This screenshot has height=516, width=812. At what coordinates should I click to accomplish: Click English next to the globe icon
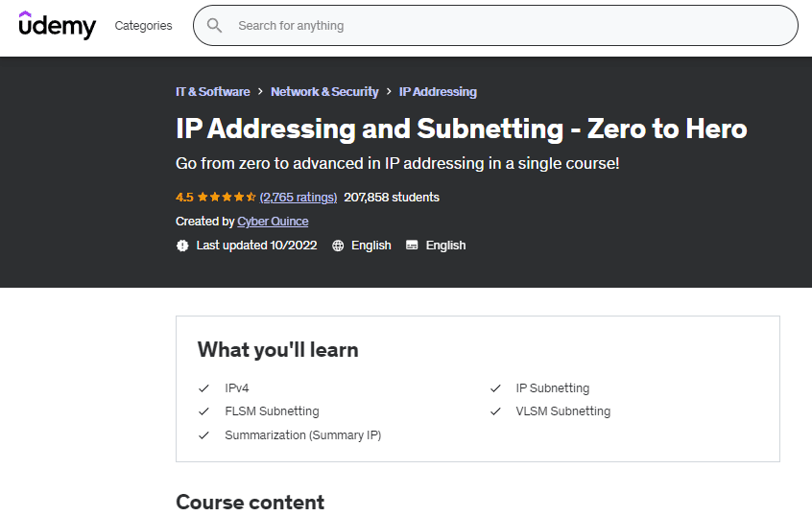point(371,246)
